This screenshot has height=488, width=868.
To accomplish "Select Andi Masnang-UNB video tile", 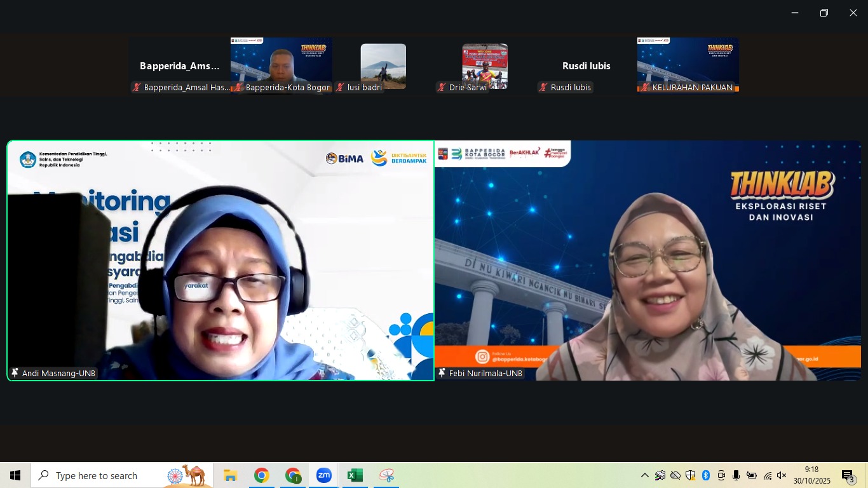I will tap(220, 261).
